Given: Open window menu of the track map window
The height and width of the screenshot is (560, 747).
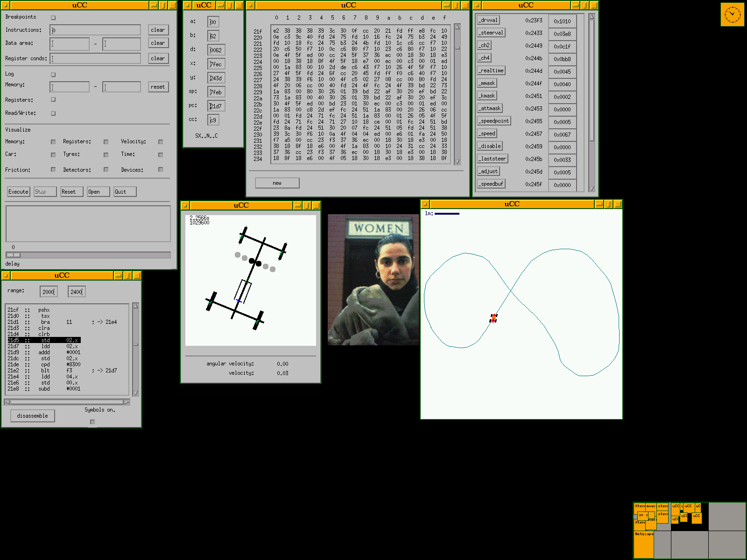Looking at the screenshot, I should 425,204.
